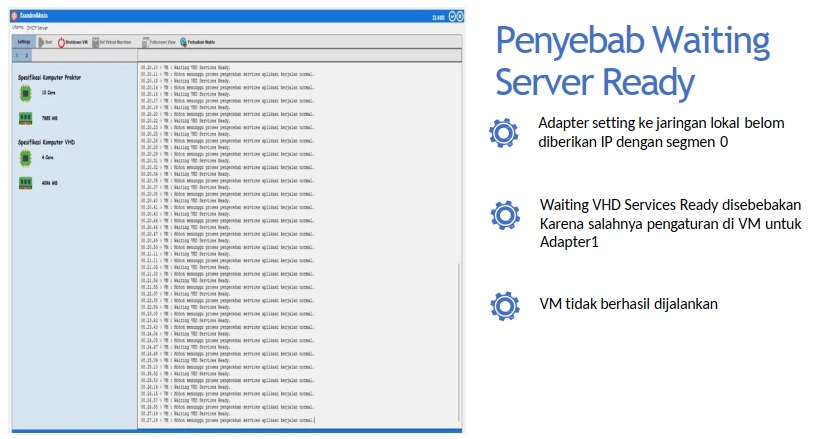Viewport: 817px width, 439px height.
Task: Click gear icon beside VM tidak berhasil
Action: [505, 306]
